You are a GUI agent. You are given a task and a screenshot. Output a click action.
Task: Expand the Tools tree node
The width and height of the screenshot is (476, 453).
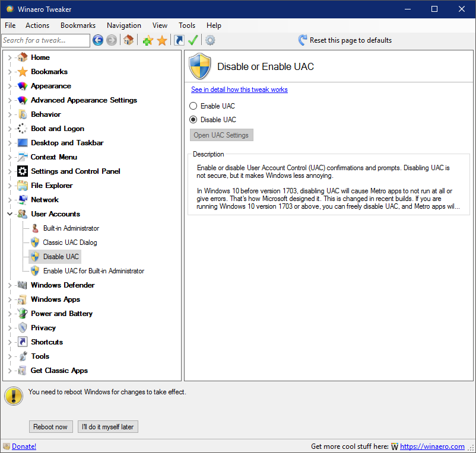pos(9,356)
